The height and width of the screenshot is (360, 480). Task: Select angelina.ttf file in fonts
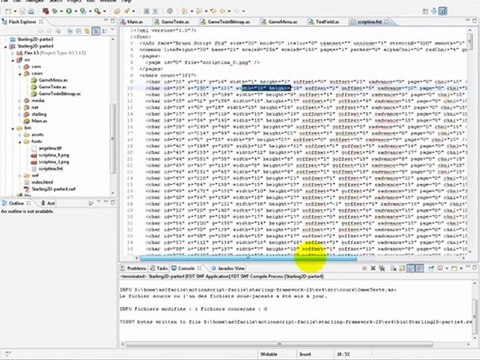click(50, 148)
